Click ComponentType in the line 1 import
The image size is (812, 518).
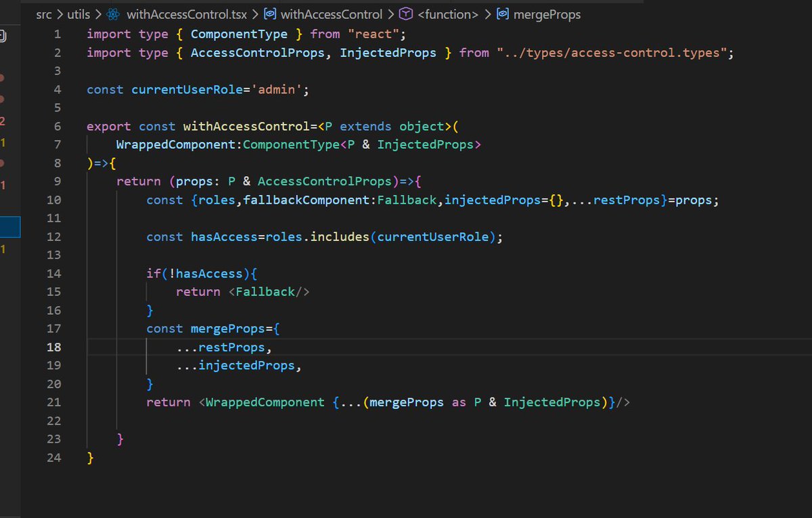pos(239,34)
